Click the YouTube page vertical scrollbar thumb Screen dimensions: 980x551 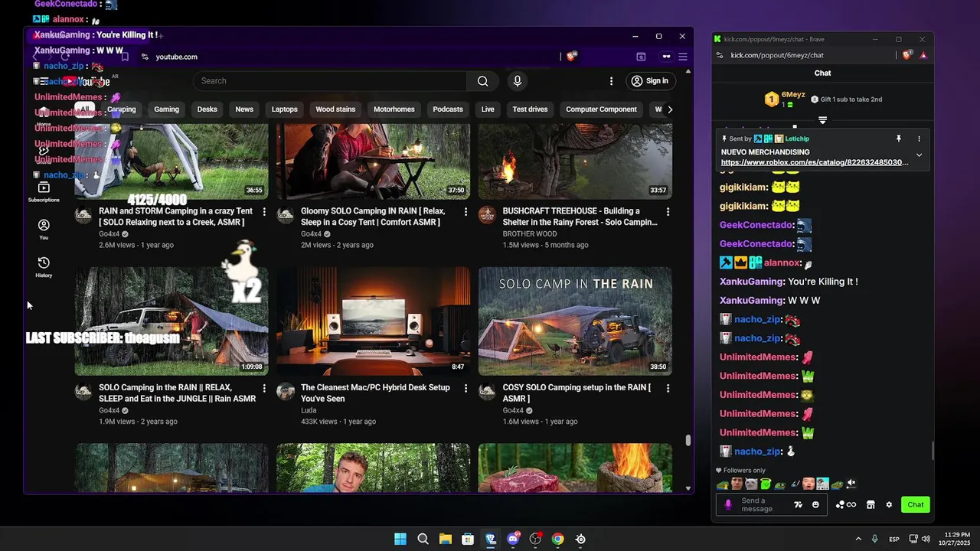pyautogui.click(x=688, y=441)
